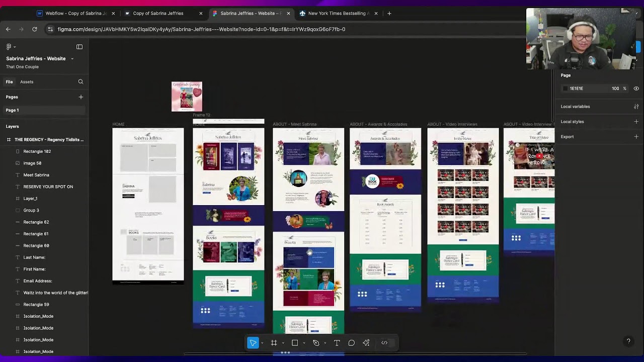
Task: Collapse the left sidebar panel
Action: 79,47
